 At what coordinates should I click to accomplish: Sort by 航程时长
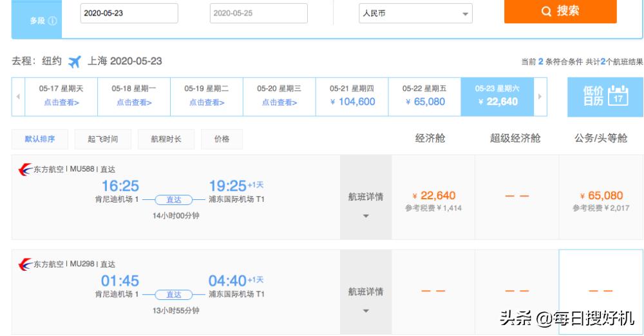point(166,139)
